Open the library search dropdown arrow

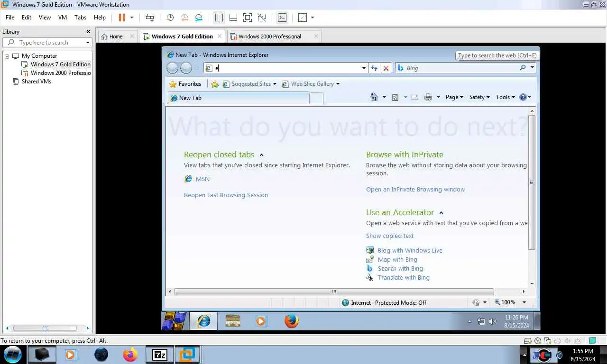click(88, 43)
